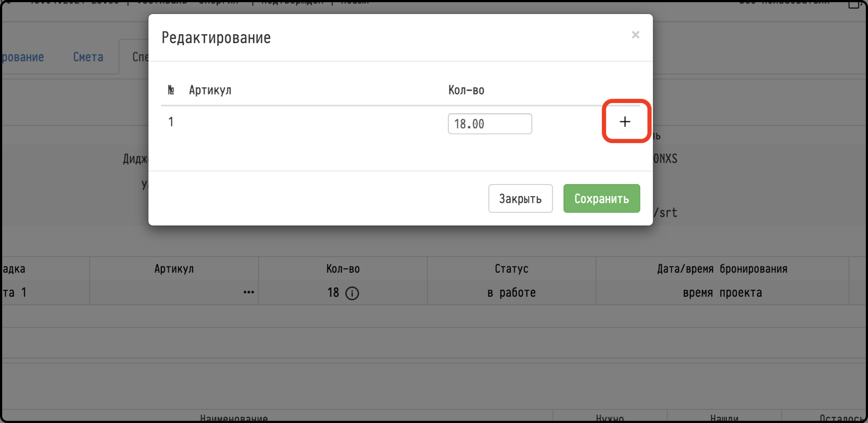Save changes with the Сохранить button
The height and width of the screenshot is (423, 868).
click(x=602, y=198)
